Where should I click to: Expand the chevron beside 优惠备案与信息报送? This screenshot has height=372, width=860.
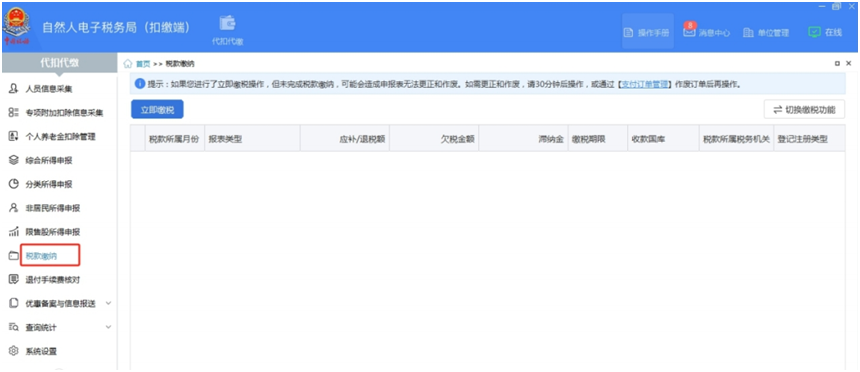coord(108,303)
